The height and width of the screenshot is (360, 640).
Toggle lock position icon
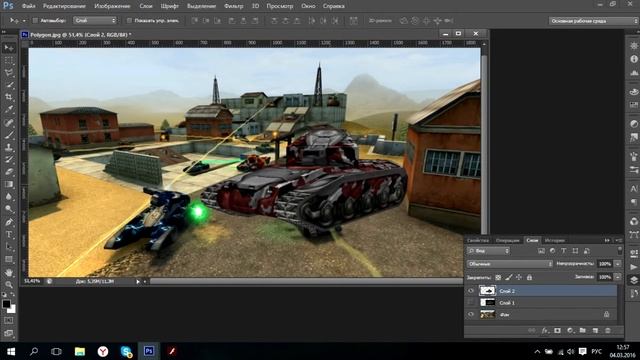coord(519,278)
